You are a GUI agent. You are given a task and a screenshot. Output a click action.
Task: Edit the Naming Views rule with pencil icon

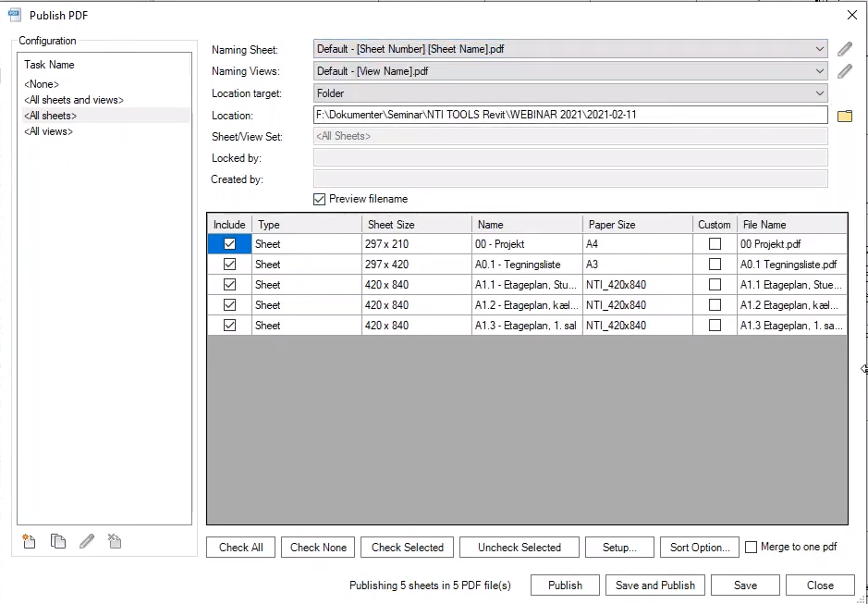[844, 71]
